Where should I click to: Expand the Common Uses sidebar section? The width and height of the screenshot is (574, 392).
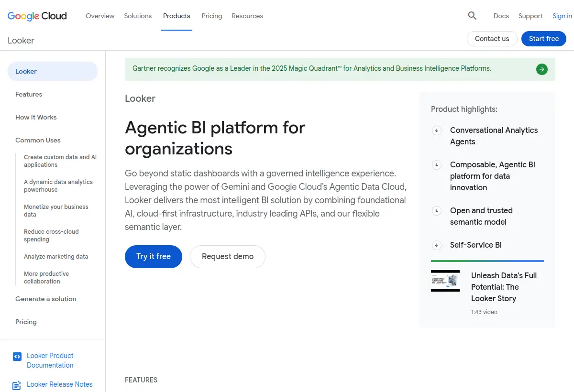38,140
